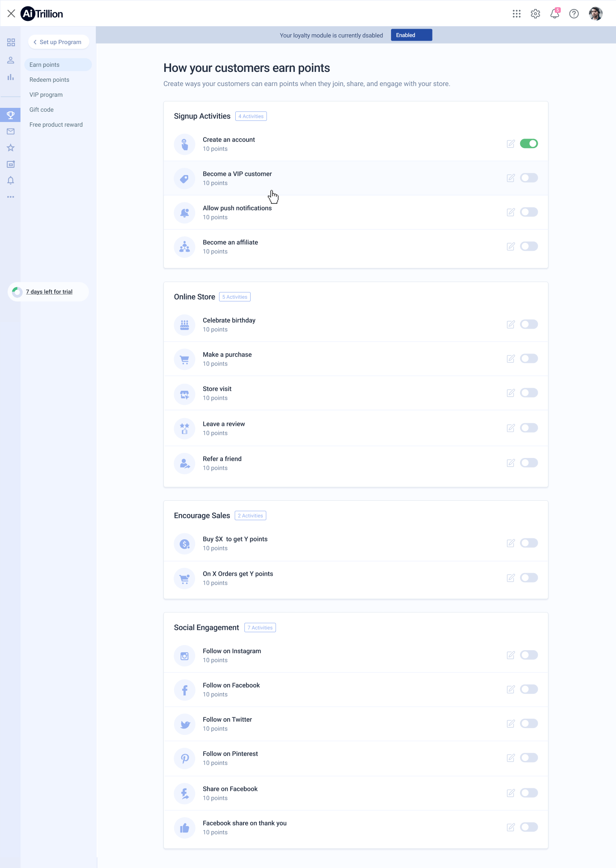Enable Buy $X to get Y points toggle

[529, 543]
